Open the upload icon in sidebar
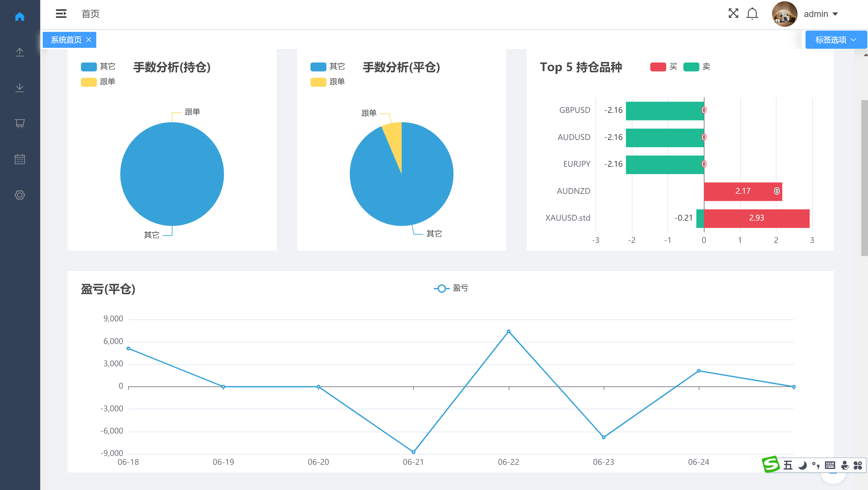Image resolution: width=868 pixels, height=490 pixels. tap(19, 52)
